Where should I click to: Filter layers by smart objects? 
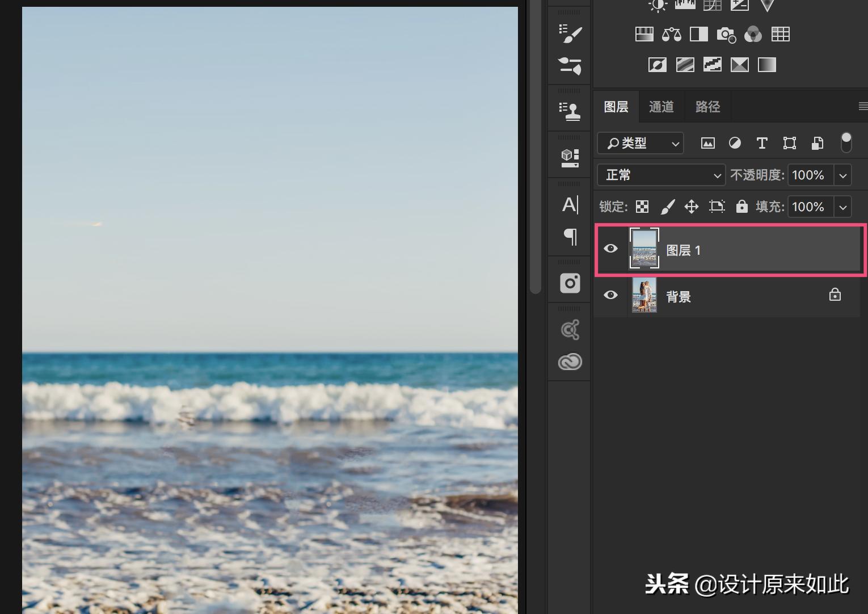click(x=818, y=143)
